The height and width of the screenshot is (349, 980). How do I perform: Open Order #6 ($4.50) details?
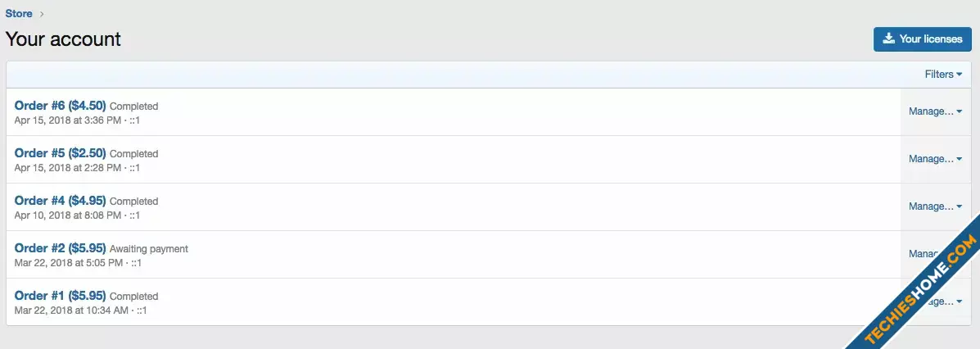pos(60,105)
